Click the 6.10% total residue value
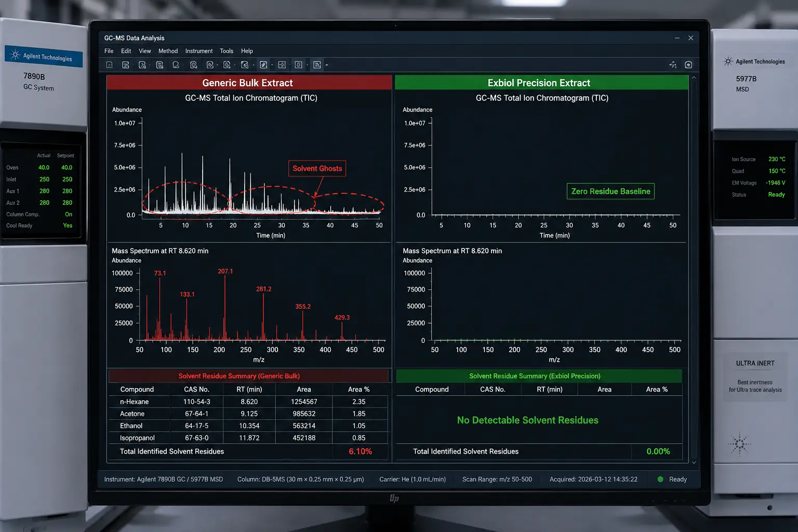The width and height of the screenshot is (798, 532). (x=361, y=451)
